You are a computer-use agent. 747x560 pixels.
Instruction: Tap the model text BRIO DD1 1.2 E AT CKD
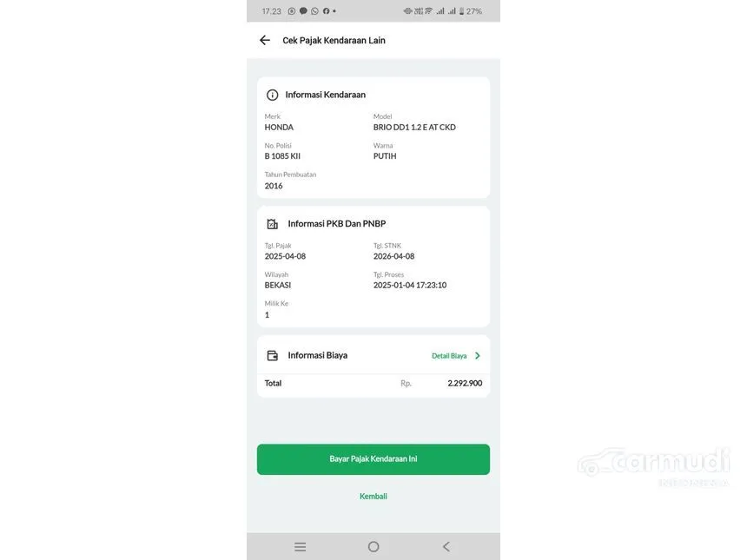click(x=414, y=127)
